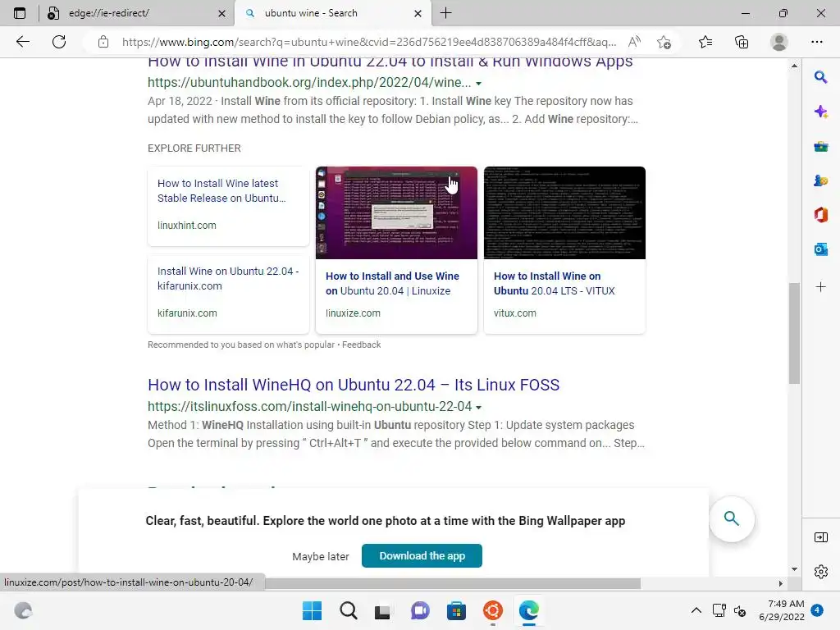Click horizontal scrollbar right arrow
The height and width of the screenshot is (630, 840).
[x=781, y=583]
